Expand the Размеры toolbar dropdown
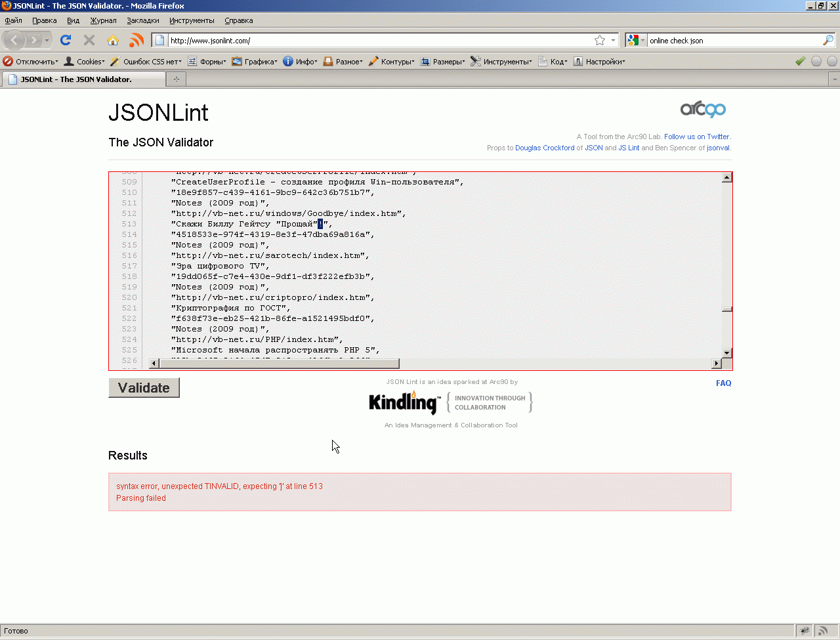The width and height of the screenshot is (840, 640). 443,62
